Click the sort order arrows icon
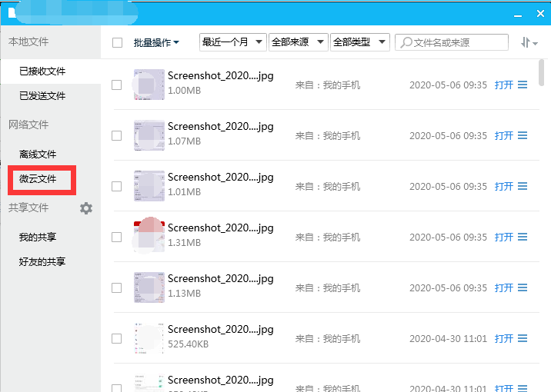Screen dimensions: 551x392 click(x=529, y=42)
